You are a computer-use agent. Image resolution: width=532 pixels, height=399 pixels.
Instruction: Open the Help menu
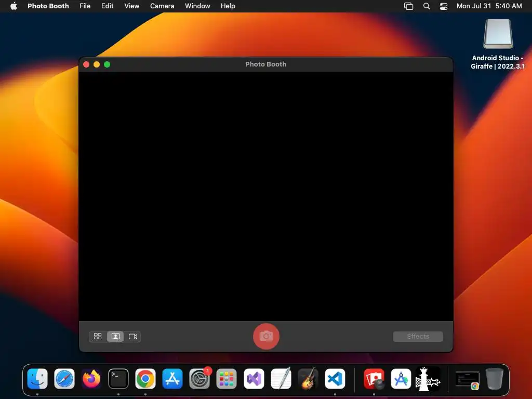pos(228,6)
